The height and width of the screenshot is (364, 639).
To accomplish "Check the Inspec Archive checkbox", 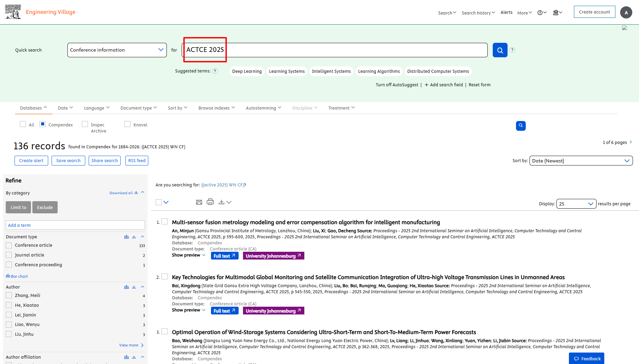I will [x=85, y=124].
